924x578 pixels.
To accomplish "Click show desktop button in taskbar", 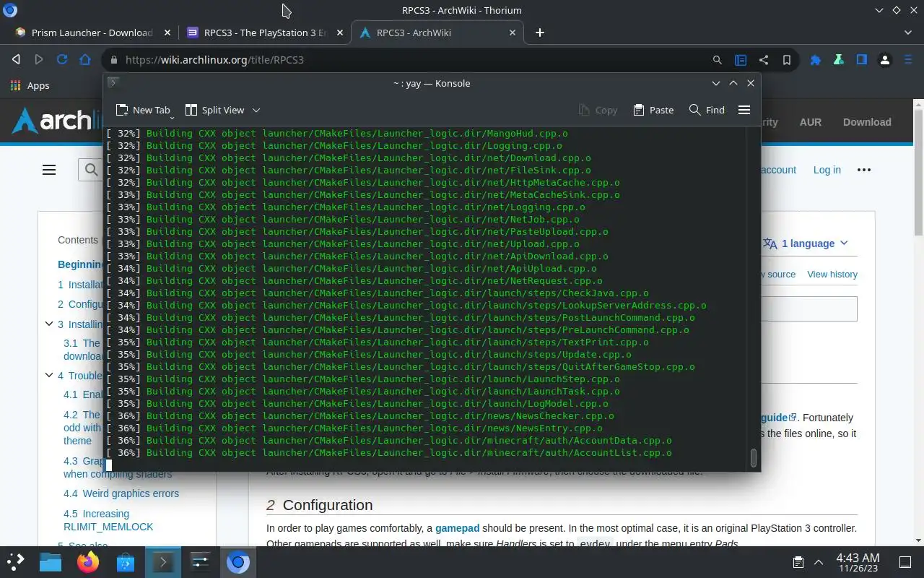I will click(x=905, y=561).
